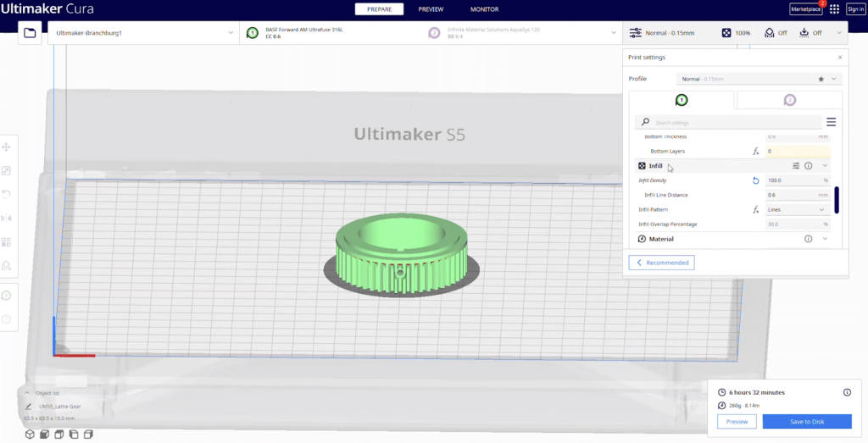Click the Infill Density value field

click(798, 180)
